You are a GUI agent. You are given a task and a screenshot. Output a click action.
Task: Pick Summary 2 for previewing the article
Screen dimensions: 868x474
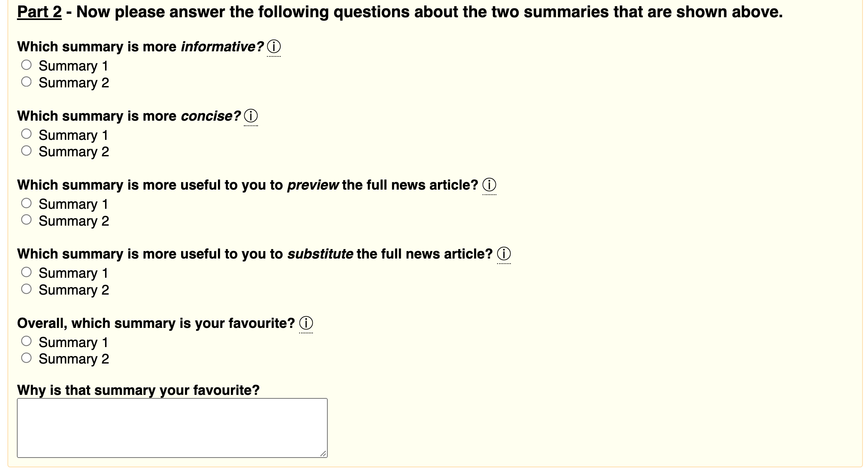26,220
